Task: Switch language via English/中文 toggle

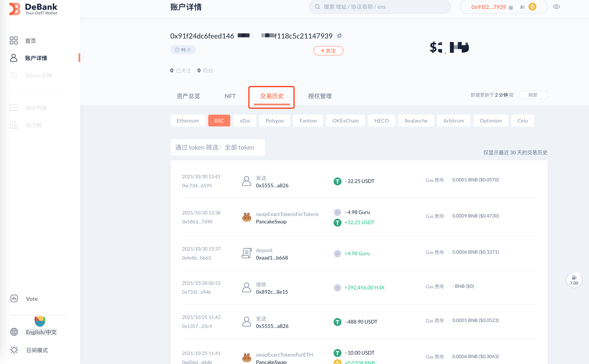Action: pos(41,332)
